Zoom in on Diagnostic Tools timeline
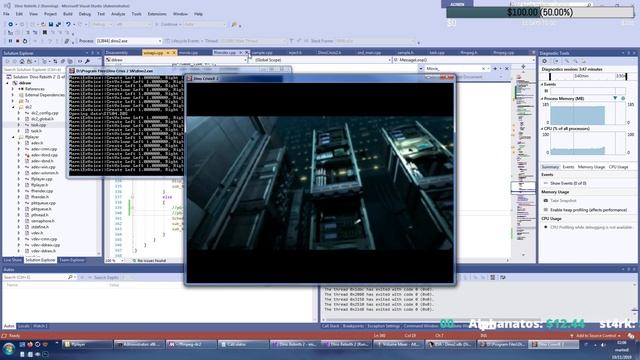 567,61
